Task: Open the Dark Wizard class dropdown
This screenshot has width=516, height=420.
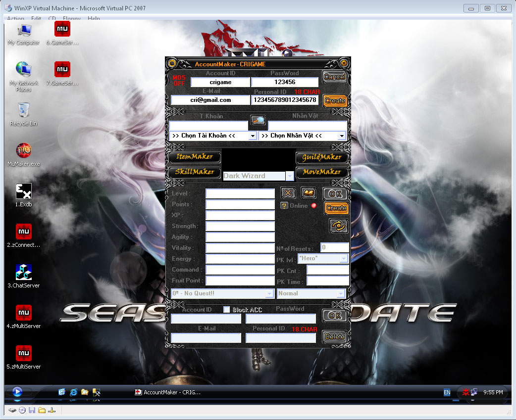Action: [290, 176]
